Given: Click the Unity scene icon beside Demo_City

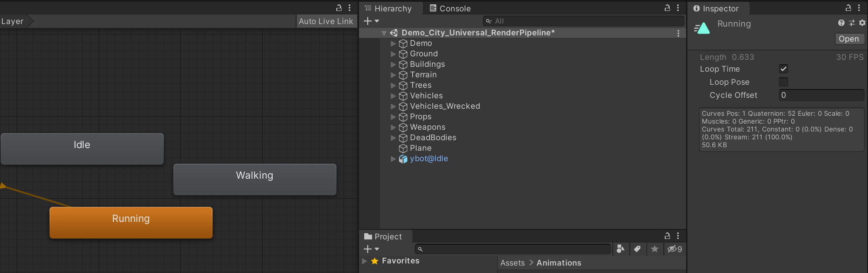Looking at the screenshot, I should click(394, 33).
